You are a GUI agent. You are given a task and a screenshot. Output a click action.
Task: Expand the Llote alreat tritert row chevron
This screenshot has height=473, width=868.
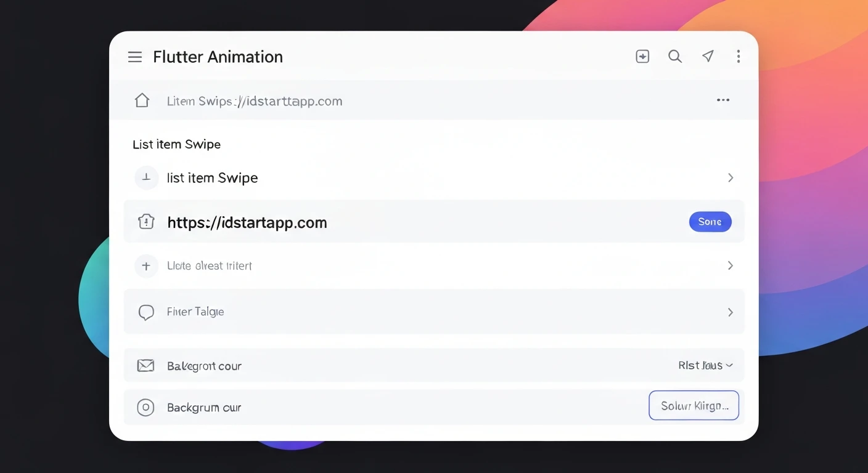click(731, 265)
